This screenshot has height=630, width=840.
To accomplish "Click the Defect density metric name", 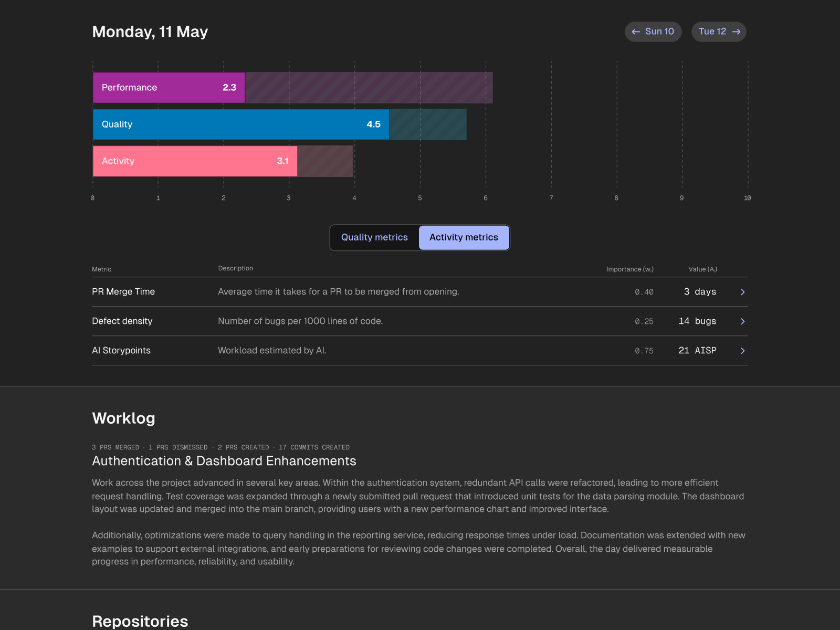I will click(x=122, y=321).
